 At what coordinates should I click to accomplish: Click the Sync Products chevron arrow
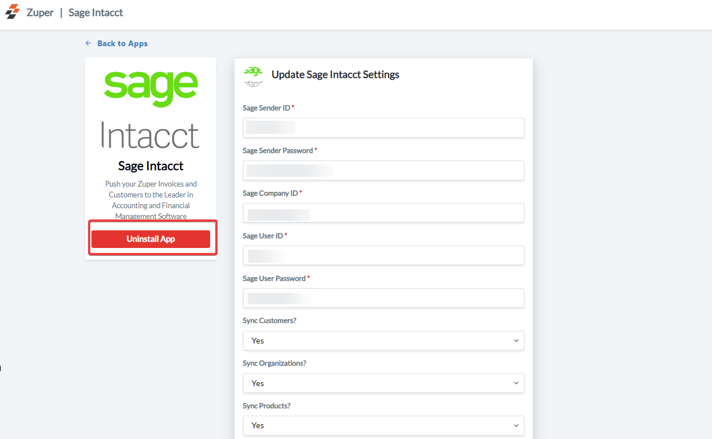(516, 425)
